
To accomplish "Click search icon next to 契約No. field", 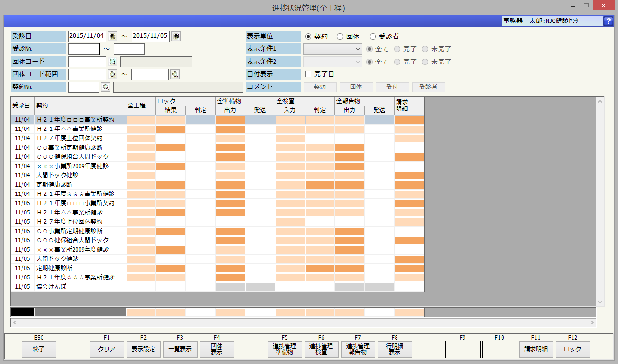I will [106, 87].
